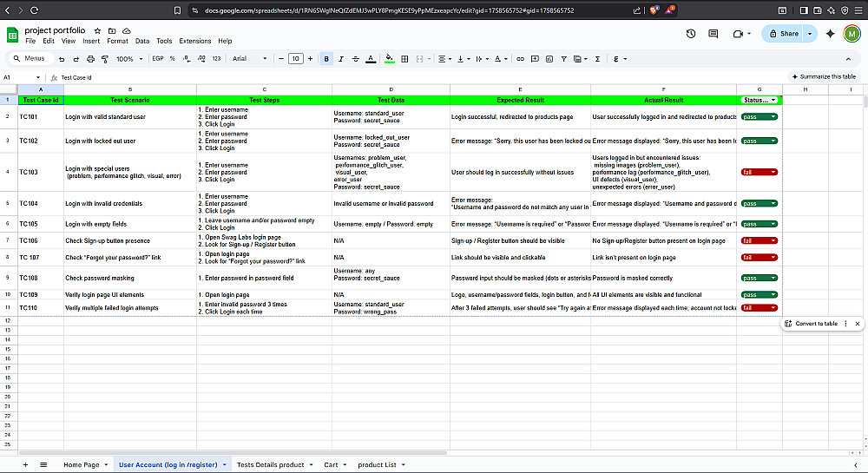The height and width of the screenshot is (473, 868).
Task: Switch to the Home Page sheet tab
Action: tap(82, 464)
